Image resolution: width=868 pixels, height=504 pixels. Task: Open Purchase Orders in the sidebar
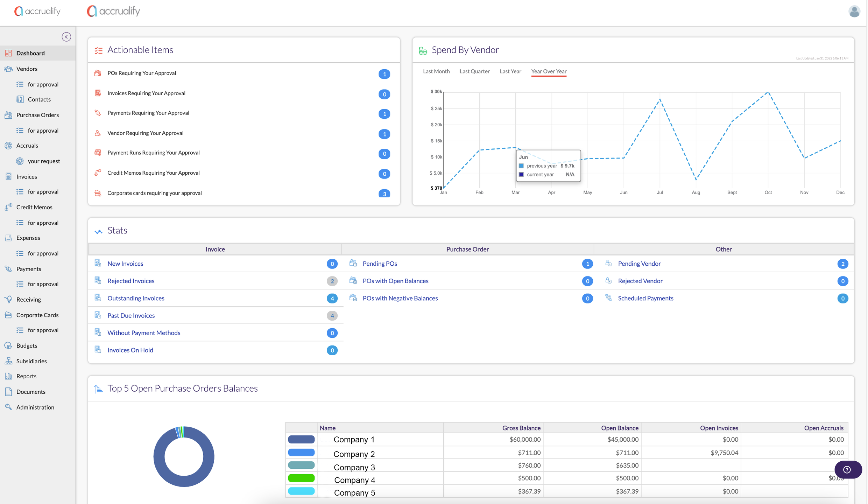[37, 115]
